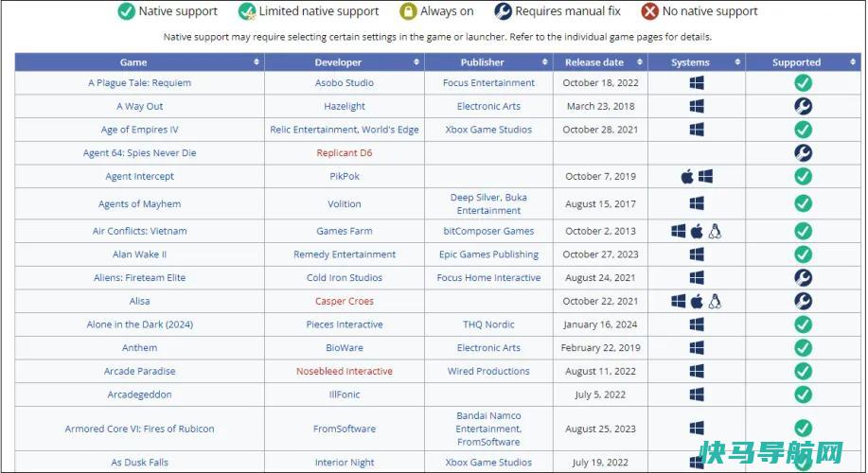Open the A Way Out game link
The height and width of the screenshot is (473, 868).
tap(139, 106)
